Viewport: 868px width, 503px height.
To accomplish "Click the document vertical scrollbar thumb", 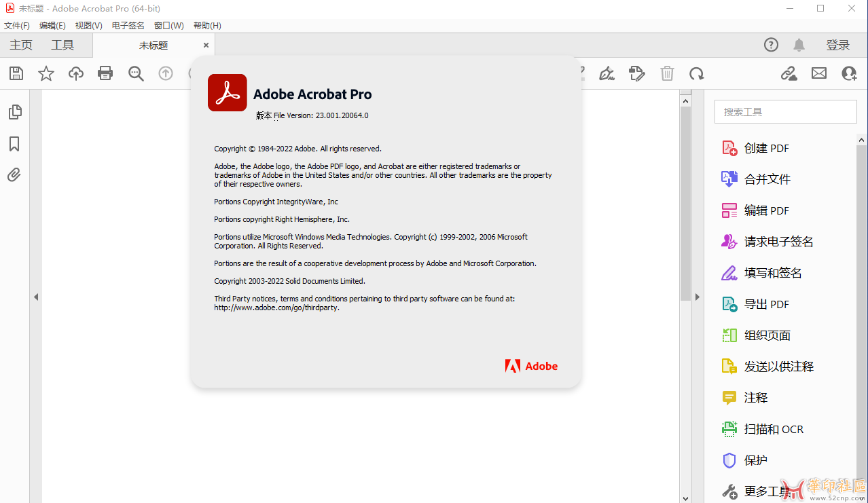I will coord(685,204).
